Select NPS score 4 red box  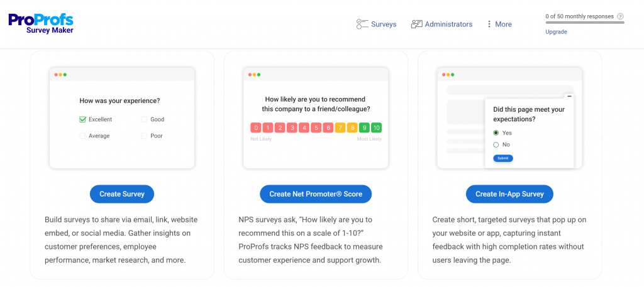coord(304,127)
